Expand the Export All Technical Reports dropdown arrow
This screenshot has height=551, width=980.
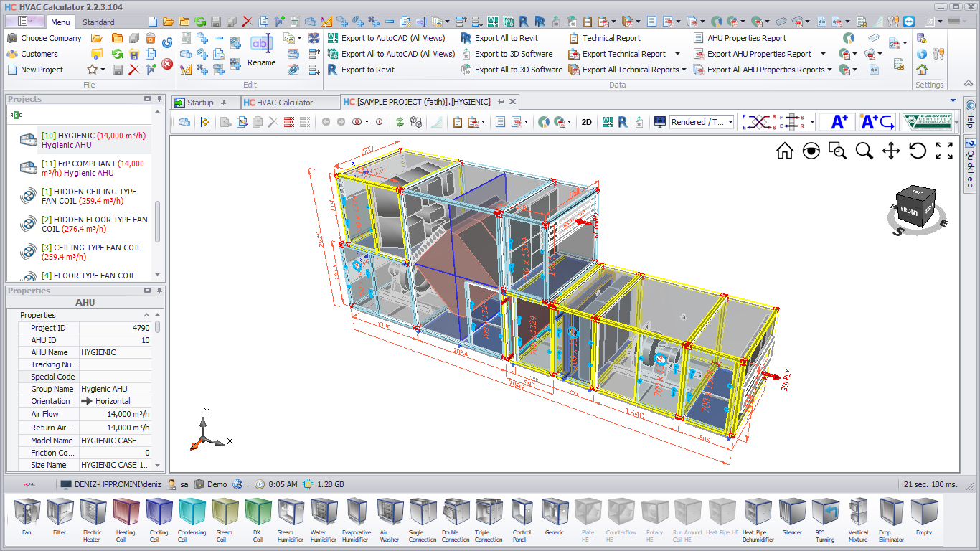click(x=684, y=70)
